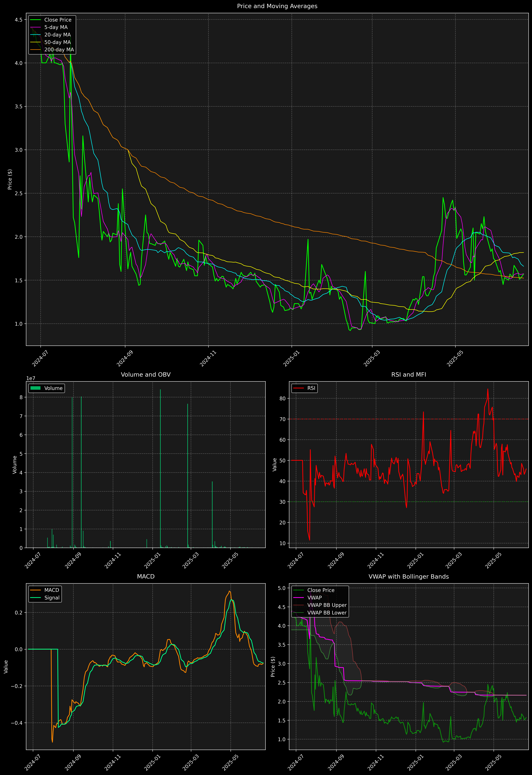The image size is (532, 775).
Task: Click the 30 tick on RSI y-axis
Action: pyautogui.click(x=283, y=502)
